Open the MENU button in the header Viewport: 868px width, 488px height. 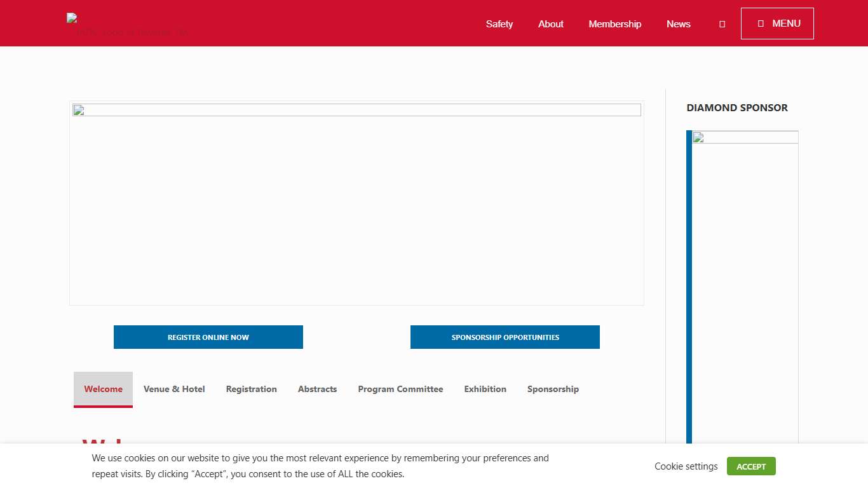777,24
